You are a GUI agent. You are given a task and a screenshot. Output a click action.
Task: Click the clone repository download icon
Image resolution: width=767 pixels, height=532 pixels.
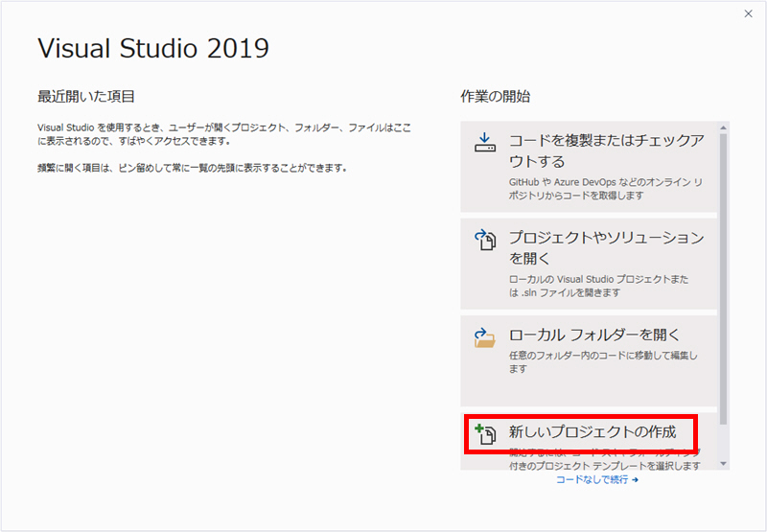pos(485,142)
